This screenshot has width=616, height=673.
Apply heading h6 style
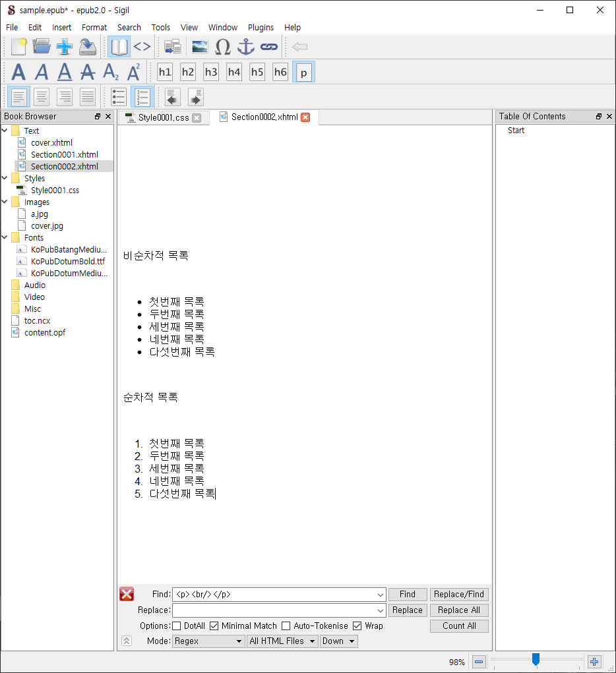[280, 72]
